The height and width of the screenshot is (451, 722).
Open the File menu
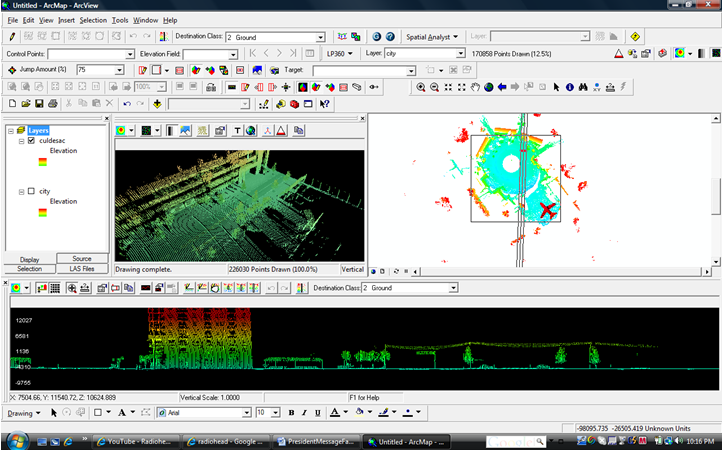(x=12, y=20)
